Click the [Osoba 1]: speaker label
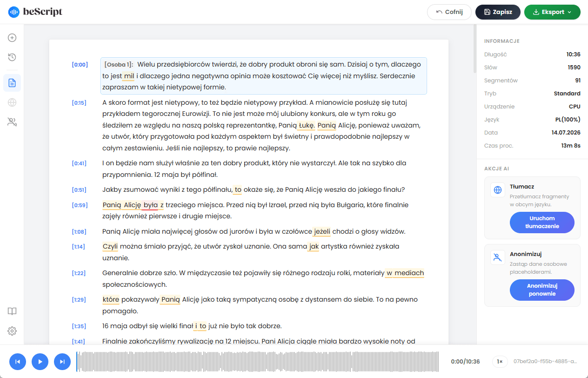The height and width of the screenshot is (378, 588). 119,64
